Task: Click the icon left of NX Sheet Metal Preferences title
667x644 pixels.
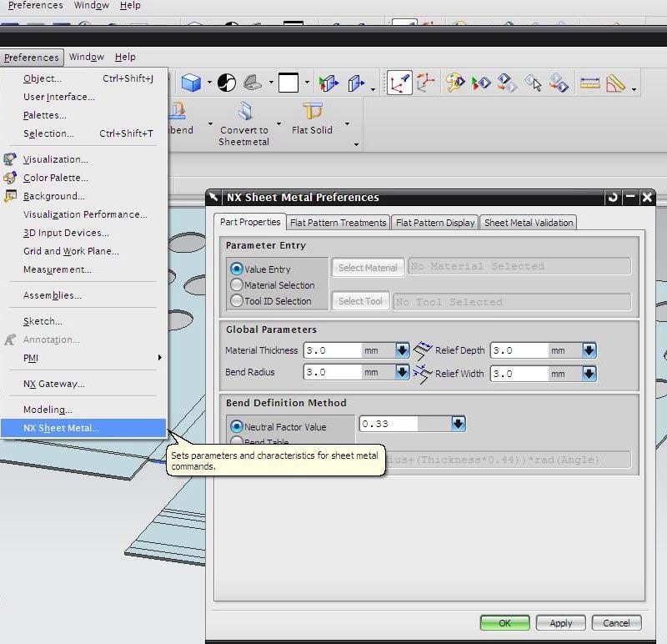Action: click(213, 197)
